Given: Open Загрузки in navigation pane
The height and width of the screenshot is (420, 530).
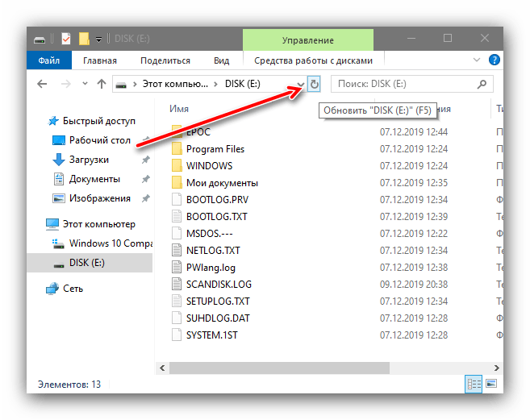Looking at the screenshot, I should click(x=89, y=160).
